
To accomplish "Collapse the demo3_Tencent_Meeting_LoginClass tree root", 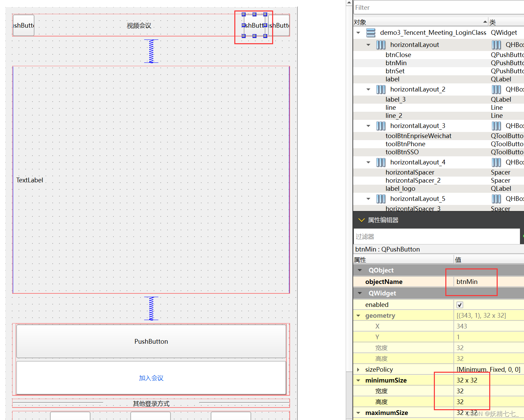I will [x=358, y=33].
